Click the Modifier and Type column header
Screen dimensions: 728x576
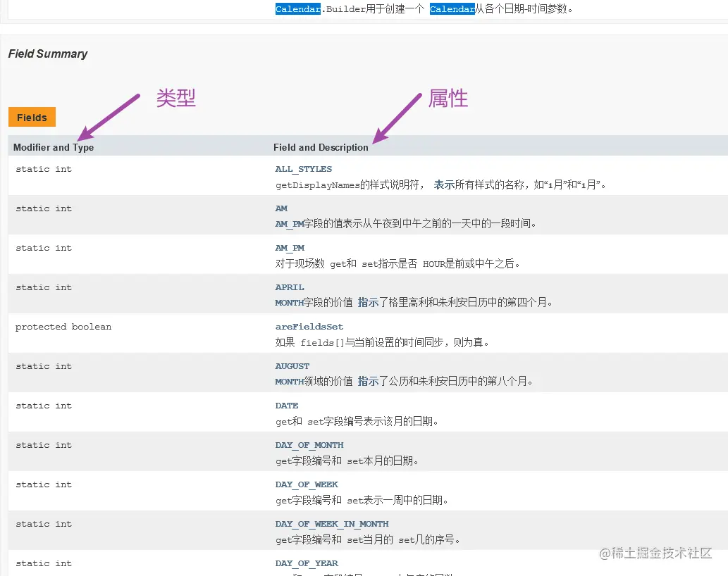tap(54, 147)
